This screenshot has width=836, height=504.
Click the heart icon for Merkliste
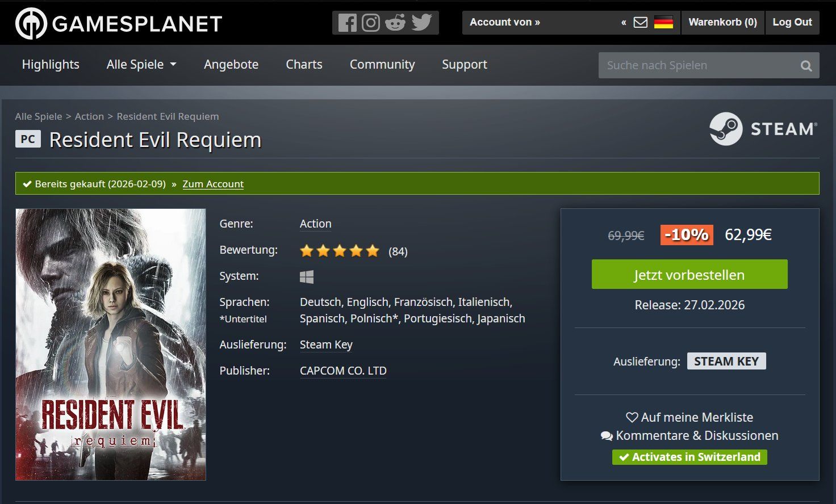(632, 417)
